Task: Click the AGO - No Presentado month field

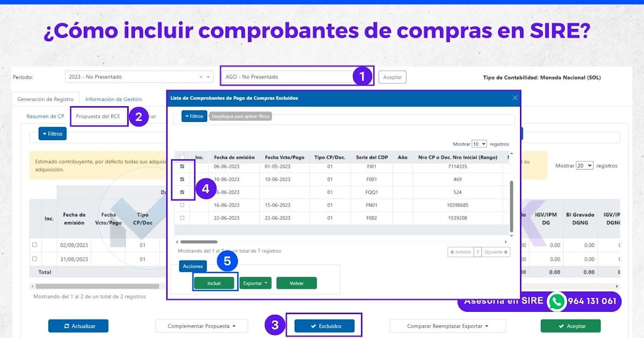Action: [287, 77]
